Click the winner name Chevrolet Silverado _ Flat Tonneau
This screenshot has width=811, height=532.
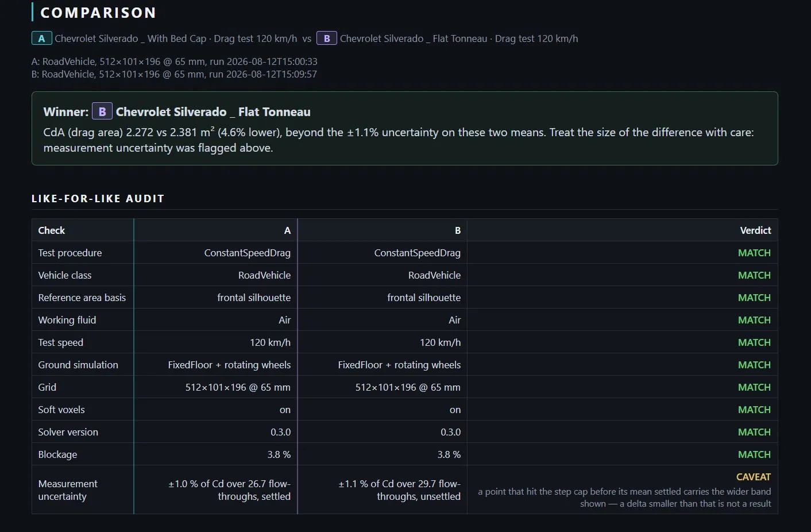[213, 111]
